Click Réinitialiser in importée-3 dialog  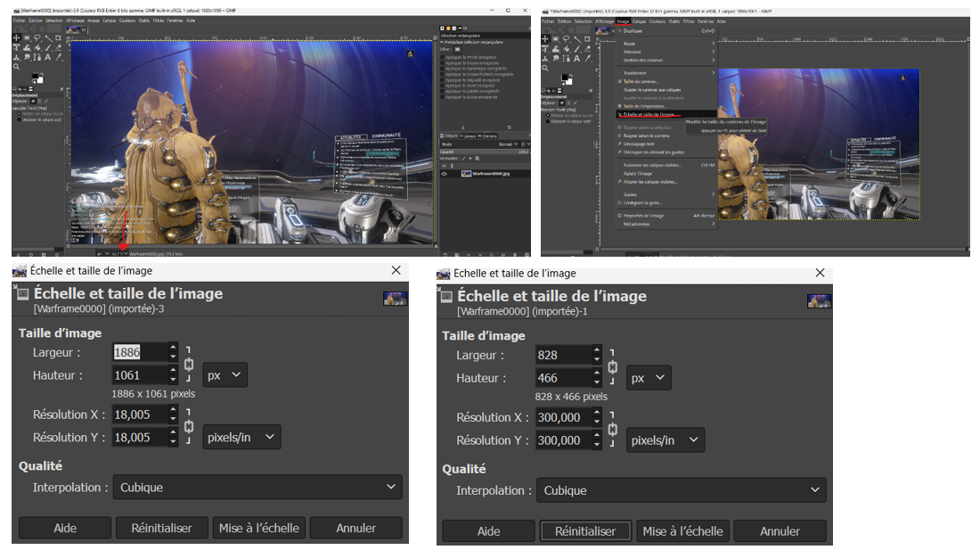click(x=161, y=528)
